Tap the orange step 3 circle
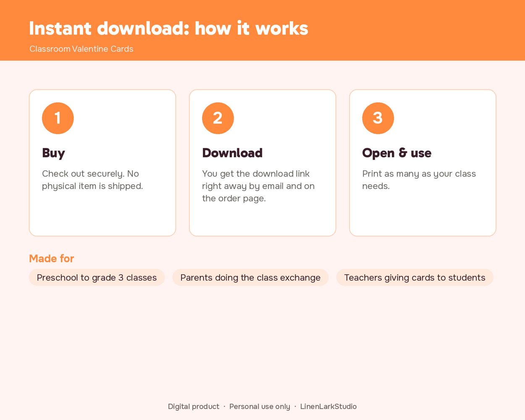The height and width of the screenshot is (420, 525). click(378, 118)
